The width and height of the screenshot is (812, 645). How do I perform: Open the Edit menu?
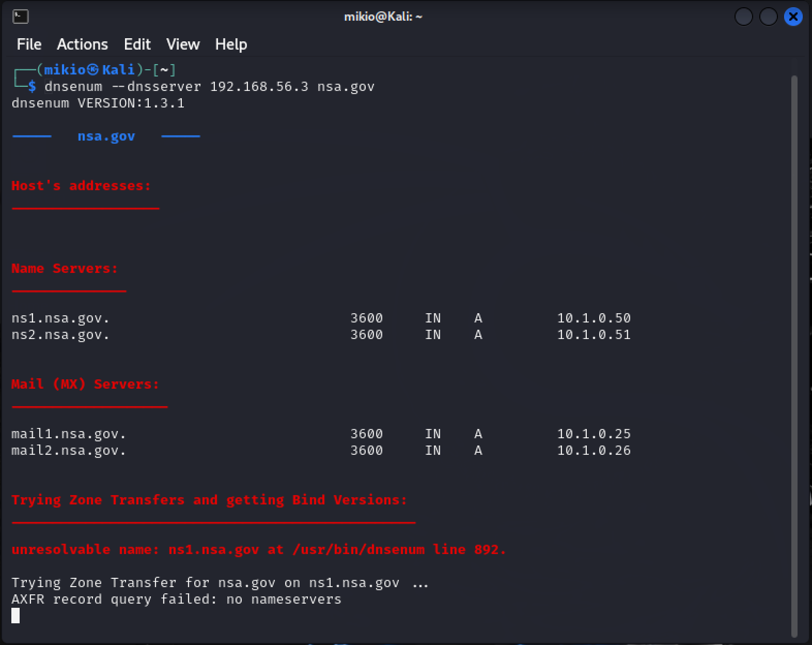[137, 44]
